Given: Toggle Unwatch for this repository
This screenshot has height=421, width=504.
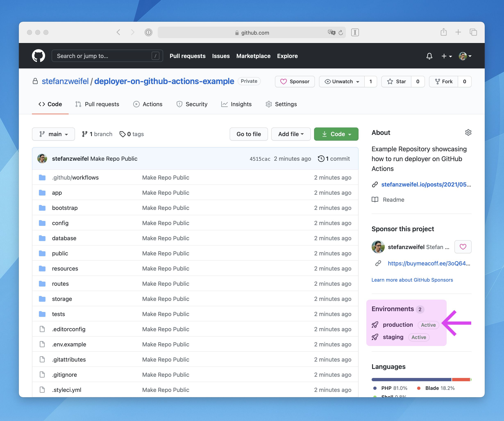Looking at the screenshot, I should click(341, 81).
